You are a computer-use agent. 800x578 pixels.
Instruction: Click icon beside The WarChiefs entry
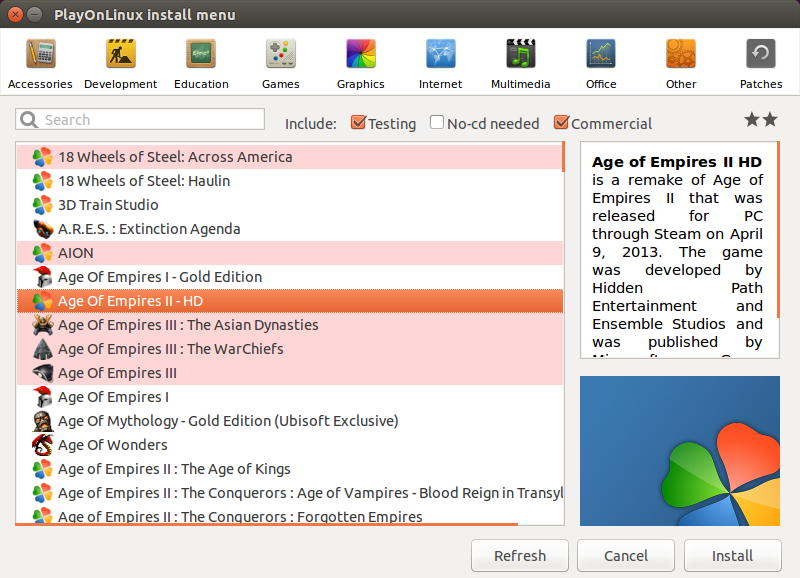pos(42,349)
